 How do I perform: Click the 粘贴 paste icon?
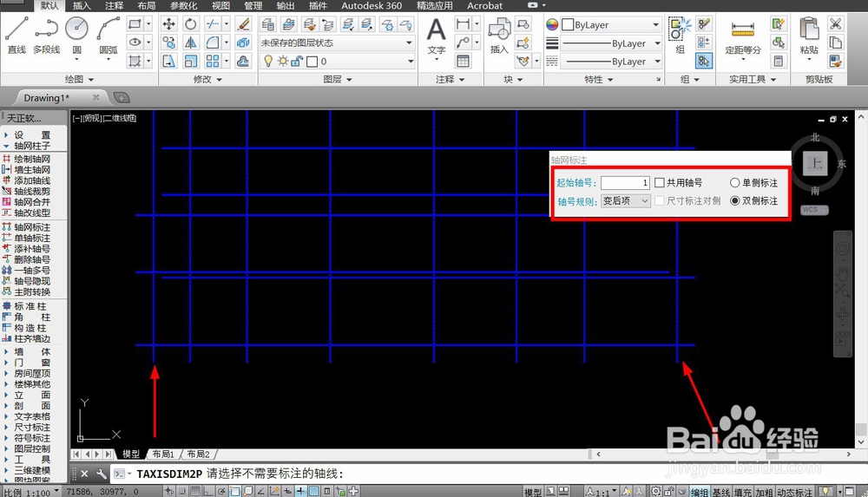tap(809, 36)
